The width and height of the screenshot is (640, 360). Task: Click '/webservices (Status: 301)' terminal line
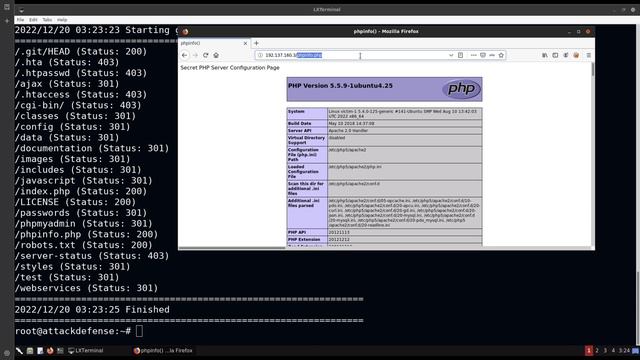(x=87, y=288)
